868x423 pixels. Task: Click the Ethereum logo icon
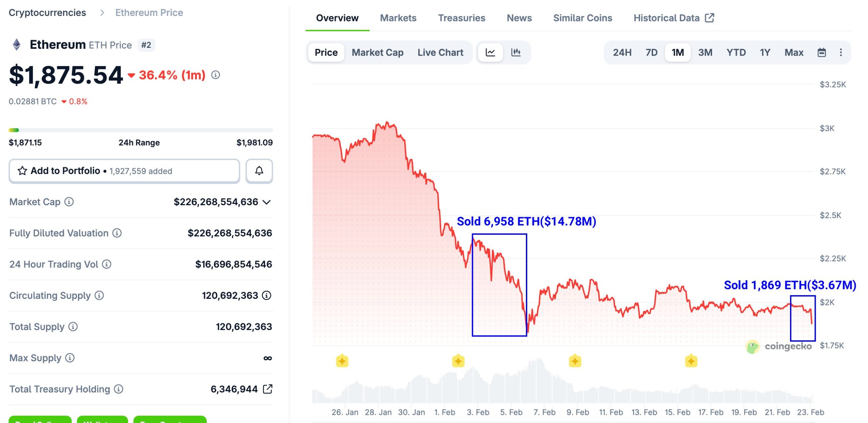tap(16, 45)
